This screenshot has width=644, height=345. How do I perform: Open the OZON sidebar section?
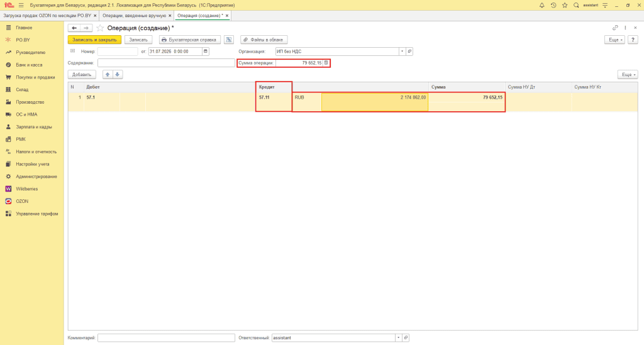click(x=22, y=202)
